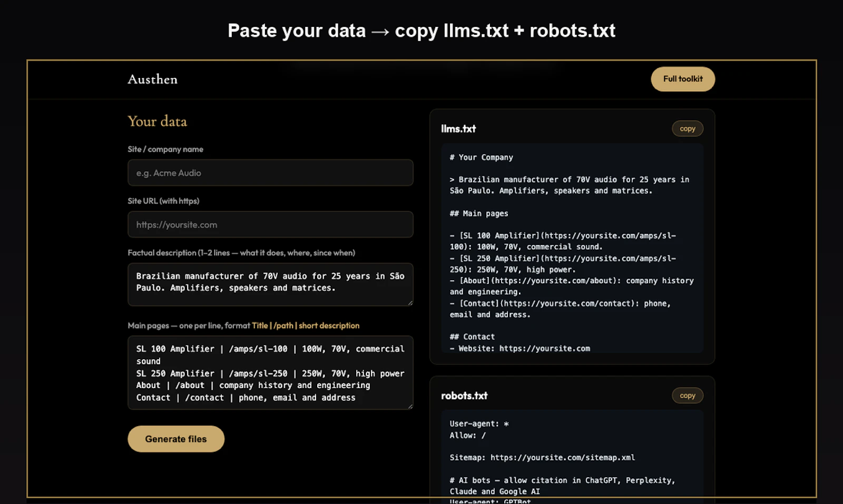Click the 'Site URL (with https)' label
The width and height of the screenshot is (843, 504).
163,201
